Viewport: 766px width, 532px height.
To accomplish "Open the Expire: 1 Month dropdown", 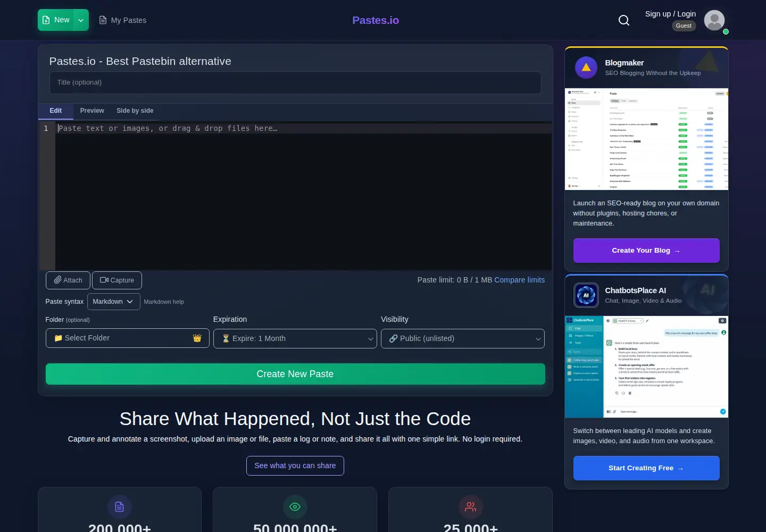I will tap(295, 338).
